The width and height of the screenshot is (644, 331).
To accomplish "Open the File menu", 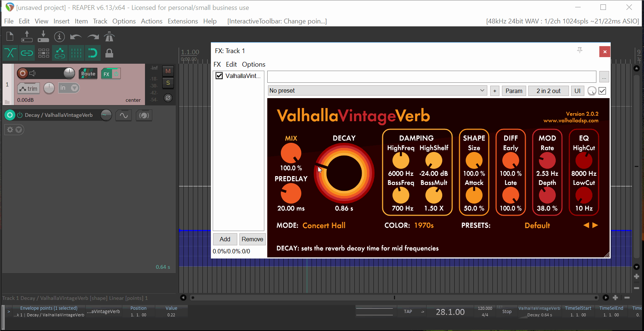I will [9, 21].
